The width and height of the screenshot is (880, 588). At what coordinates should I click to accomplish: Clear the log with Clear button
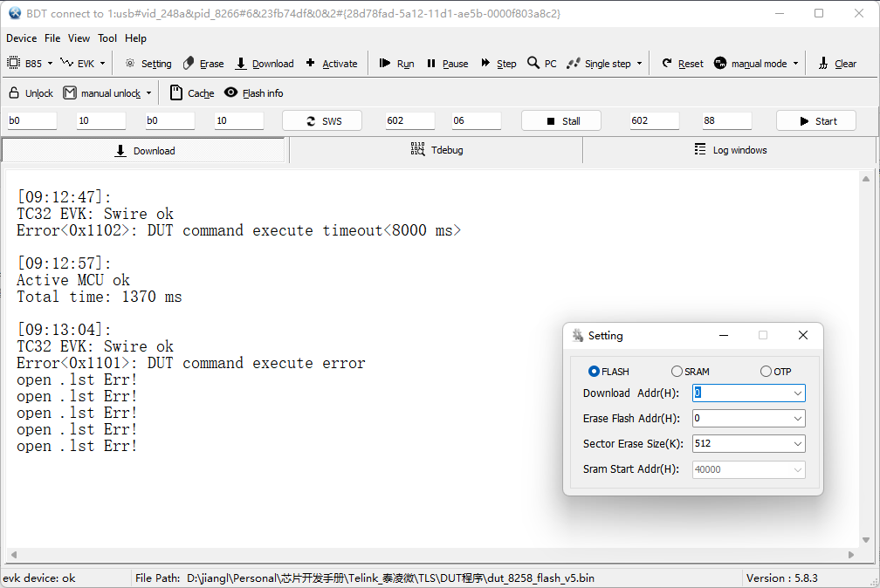pyautogui.click(x=837, y=64)
